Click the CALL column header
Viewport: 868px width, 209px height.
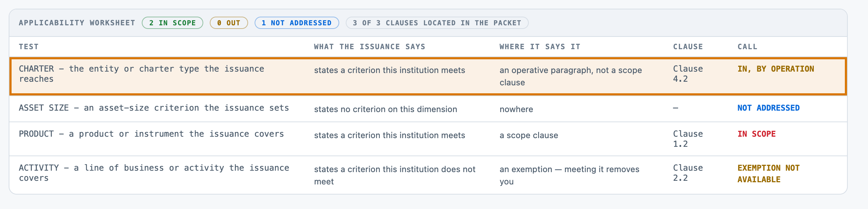pyautogui.click(x=747, y=47)
